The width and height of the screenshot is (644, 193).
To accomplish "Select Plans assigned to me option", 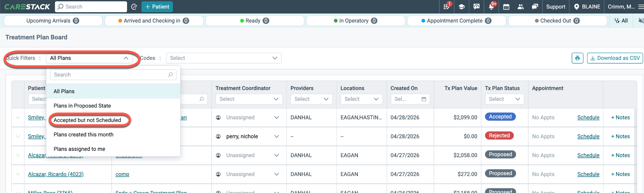I will tap(113, 149).
